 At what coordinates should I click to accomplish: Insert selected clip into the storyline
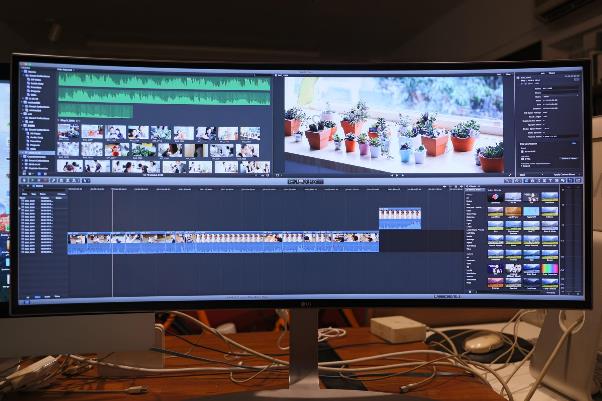(x=68, y=180)
